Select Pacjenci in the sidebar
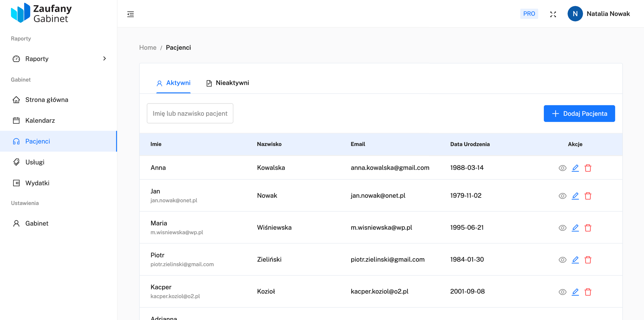This screenshot has height=320, width=644. pos(59,141)
